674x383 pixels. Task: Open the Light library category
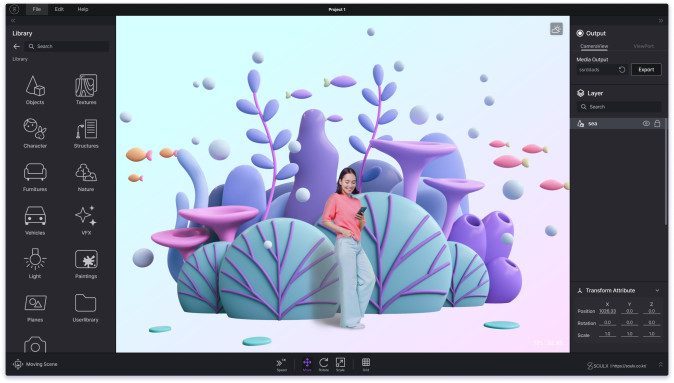[x=35, y=264]
